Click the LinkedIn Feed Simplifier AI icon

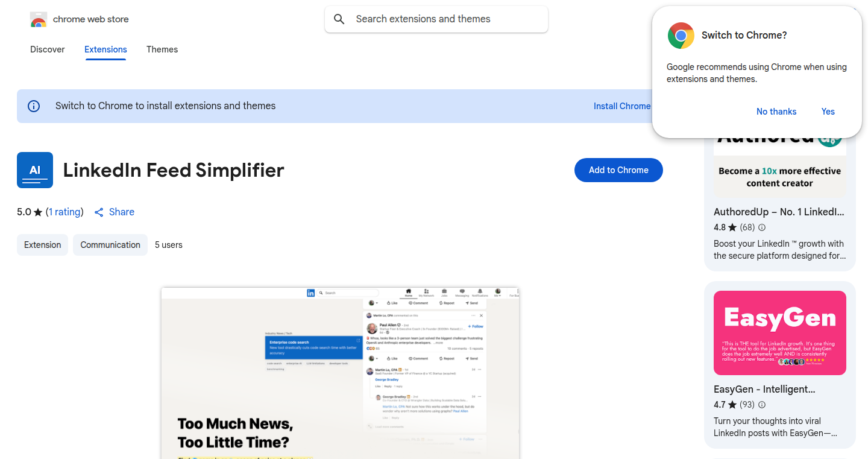point(35,170)
